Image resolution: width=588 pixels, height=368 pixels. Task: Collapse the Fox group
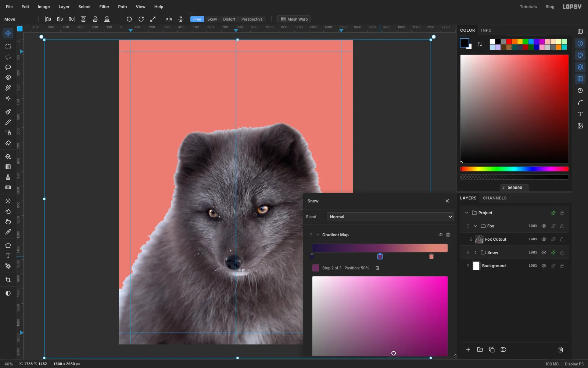pyautogui.click(x=476, y=226)
